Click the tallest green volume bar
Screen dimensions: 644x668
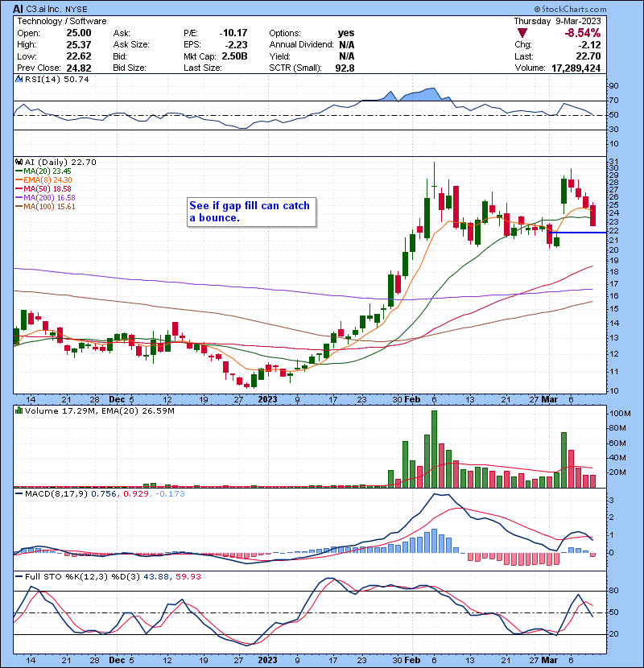coord(434,449)
